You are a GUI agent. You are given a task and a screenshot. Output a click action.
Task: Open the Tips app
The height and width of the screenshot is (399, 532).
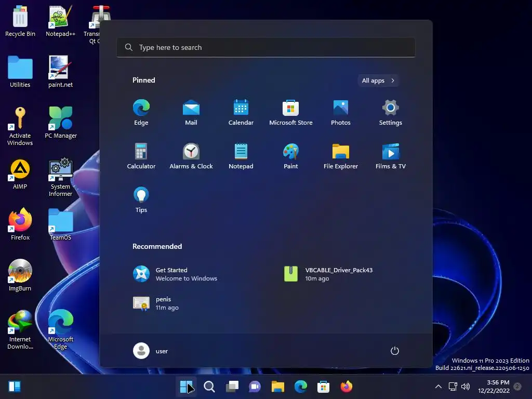[141, 200]
